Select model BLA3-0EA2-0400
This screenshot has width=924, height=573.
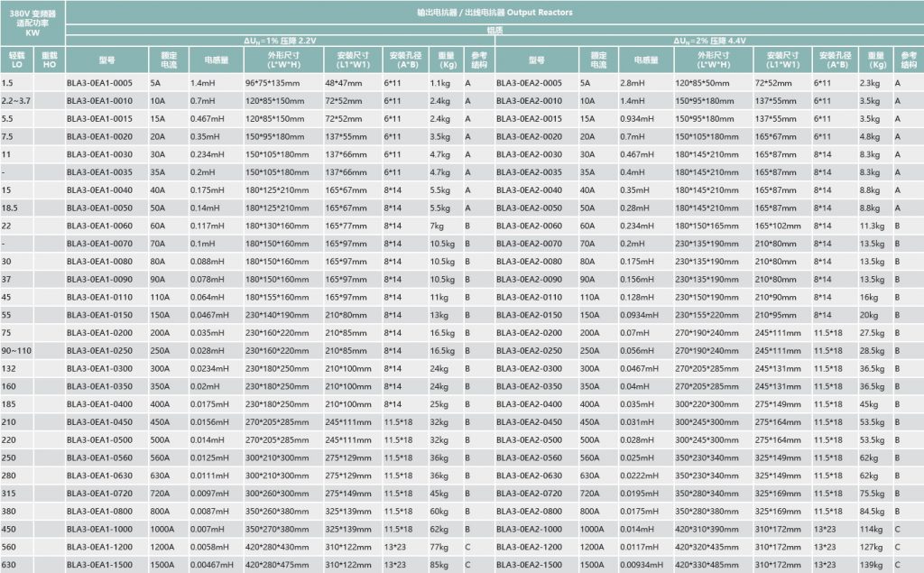(x=529, y=404)
